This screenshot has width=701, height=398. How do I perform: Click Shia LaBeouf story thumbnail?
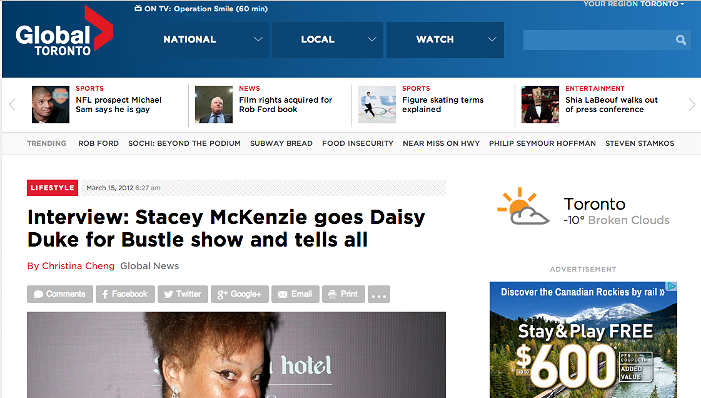click(540, 105)
